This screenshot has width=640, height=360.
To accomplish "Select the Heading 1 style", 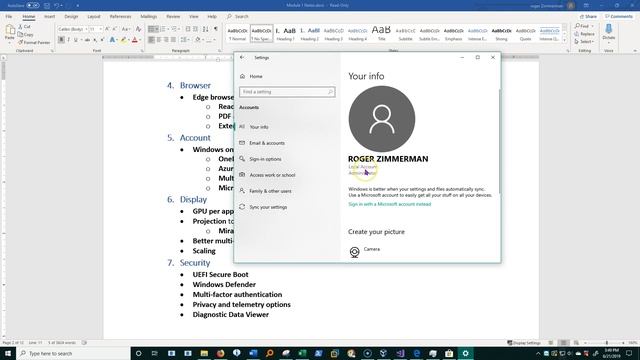I will 285,32.
